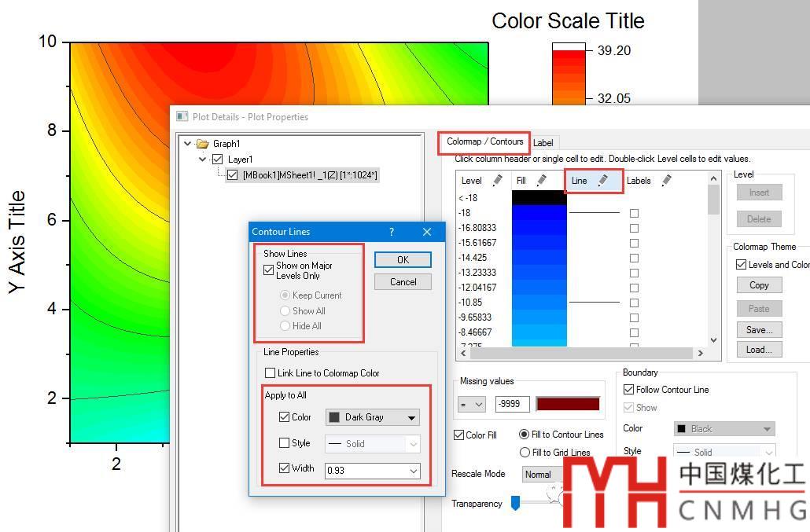
Task: Click the Load... colormap theme button
Action: (759, 350)
